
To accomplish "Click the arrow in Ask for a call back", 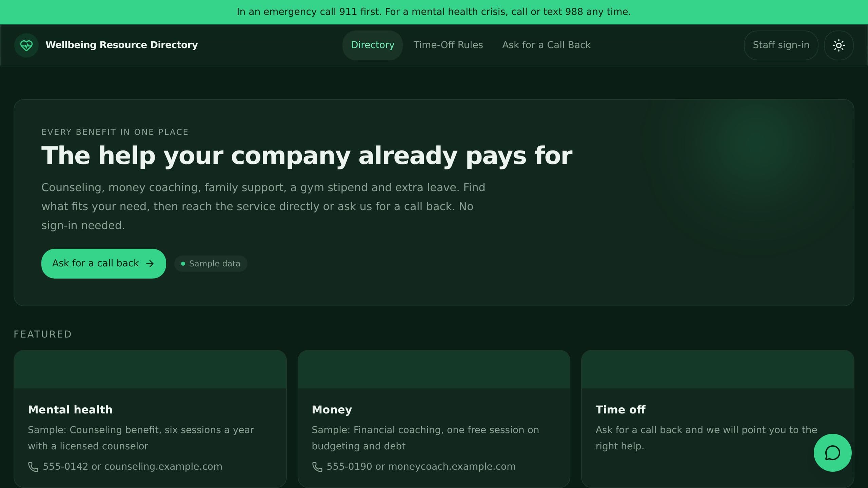I will (x=150, y=264).
